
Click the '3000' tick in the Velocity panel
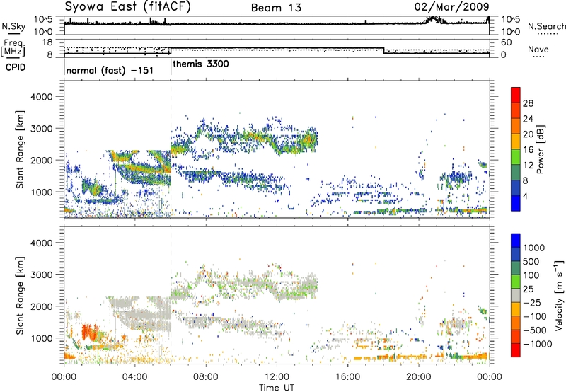click(42, 275)
